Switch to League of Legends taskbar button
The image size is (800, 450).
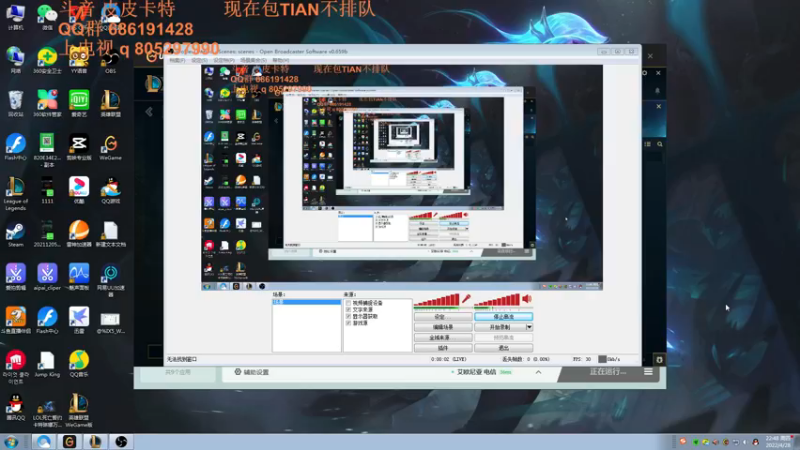(x=95, y=442)
